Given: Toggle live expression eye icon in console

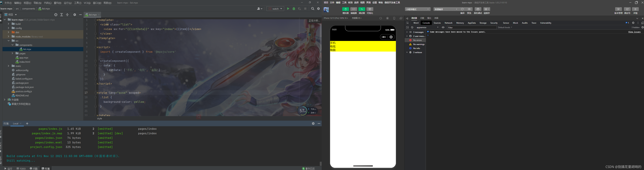Looking at the screenshot, I should coord(443,27).
